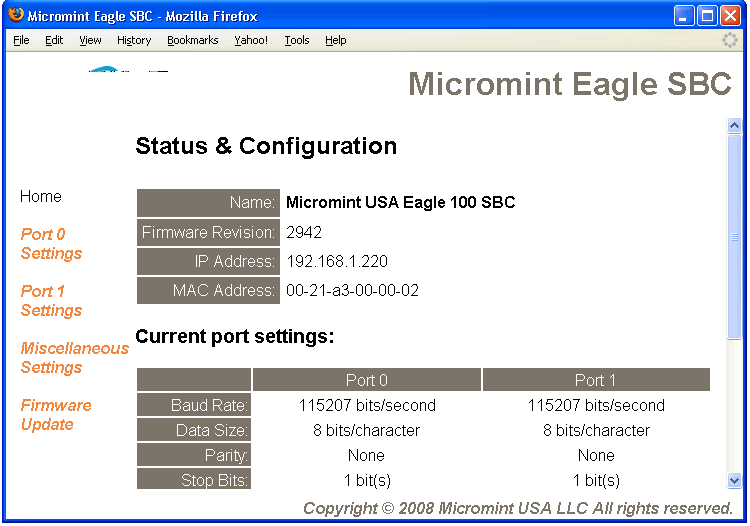Click the Baud Rate row label
The height and width of the screenshot is (526, 750).
pos(194,405)
